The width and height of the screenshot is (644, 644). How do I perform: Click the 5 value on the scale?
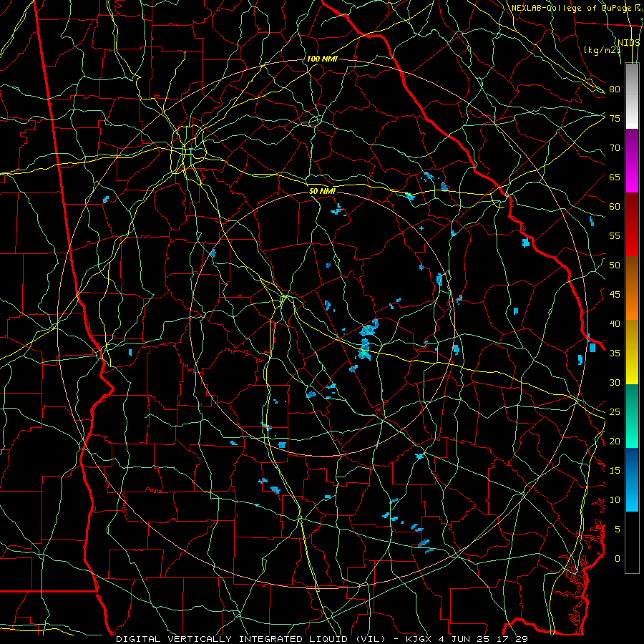(x=618, y=530)
